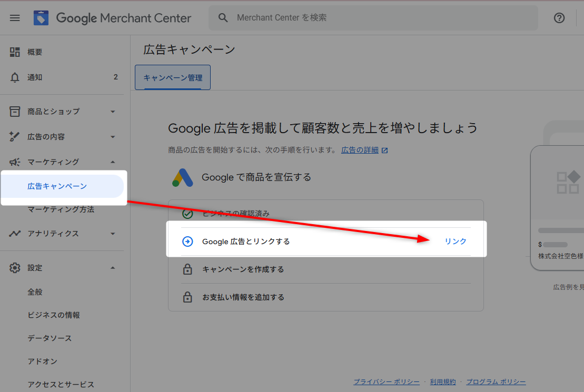The height and width of the screenshot is (392, 584).
Task: Click the product placeholder shapes icon in ad preview
Action: pyautogui.click(x=568, y=182)
